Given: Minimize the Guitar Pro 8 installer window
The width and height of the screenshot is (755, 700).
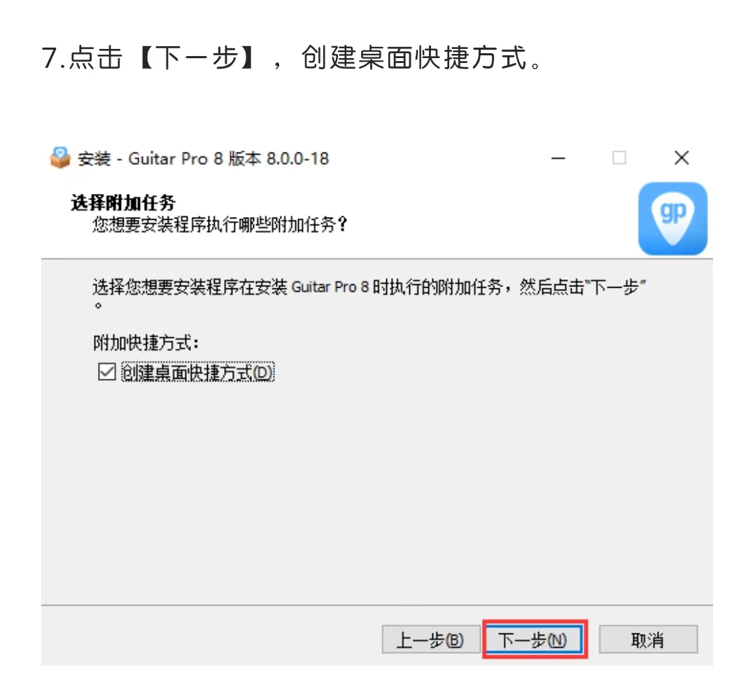Looking at the screenshot, I should pos(558,158).
